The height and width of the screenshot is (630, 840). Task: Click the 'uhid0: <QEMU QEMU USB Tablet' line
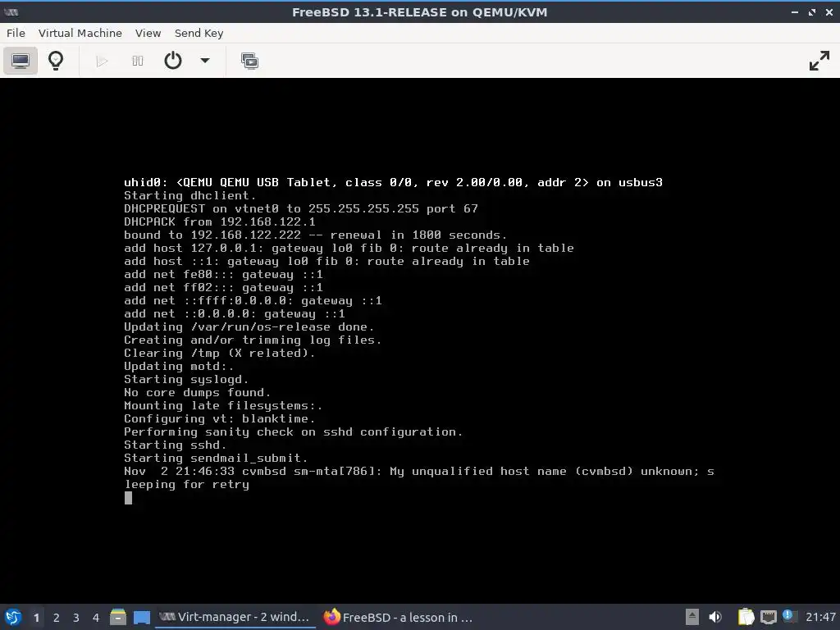point(393,183)
